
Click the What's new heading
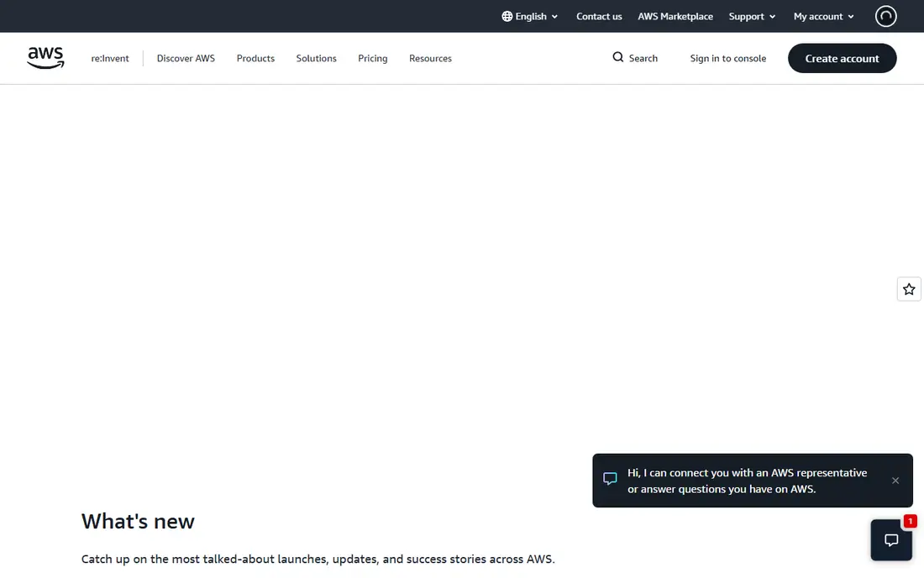pyautogui.click(x=138, y=522)
